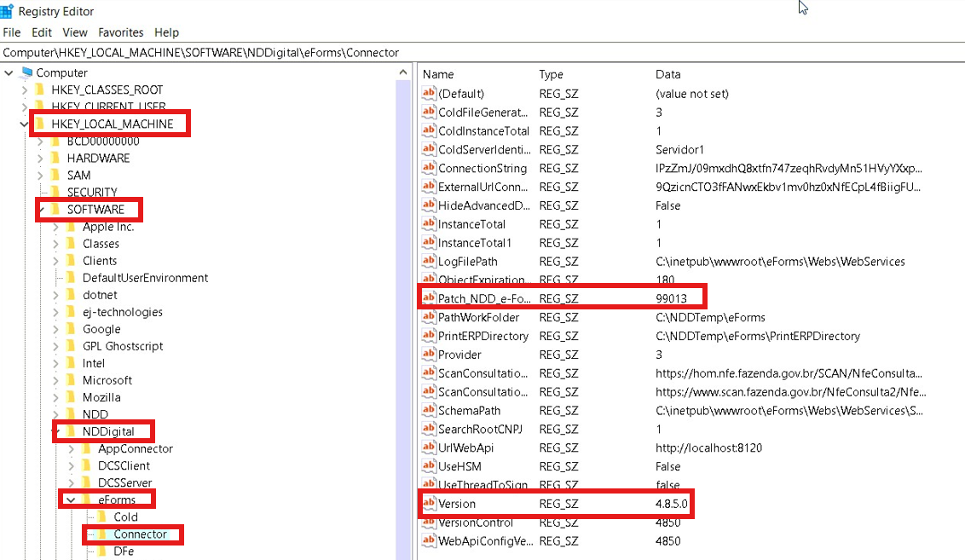Select the Intel folder icon
This screenshot has height=560, width=965.
pos(72,363)
